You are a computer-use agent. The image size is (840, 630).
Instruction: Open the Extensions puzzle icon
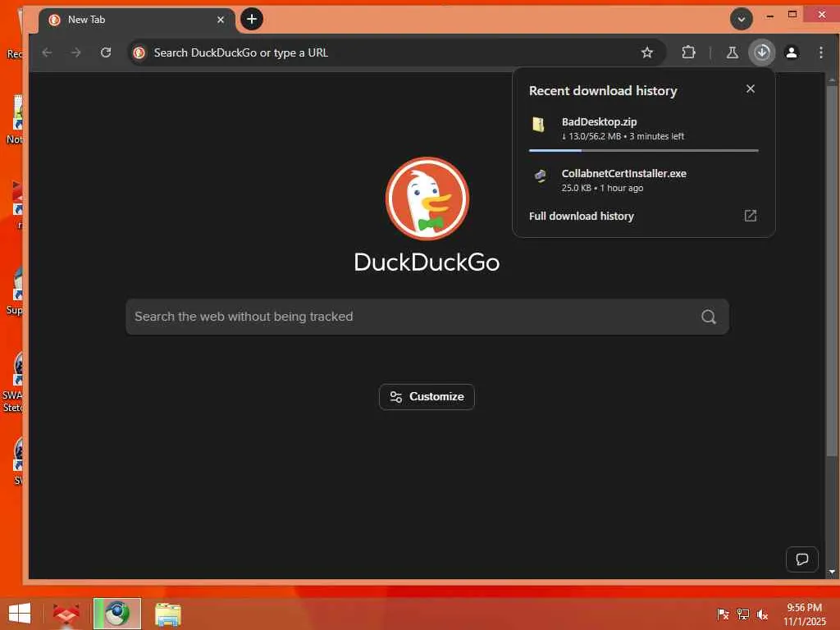point(688,52)
